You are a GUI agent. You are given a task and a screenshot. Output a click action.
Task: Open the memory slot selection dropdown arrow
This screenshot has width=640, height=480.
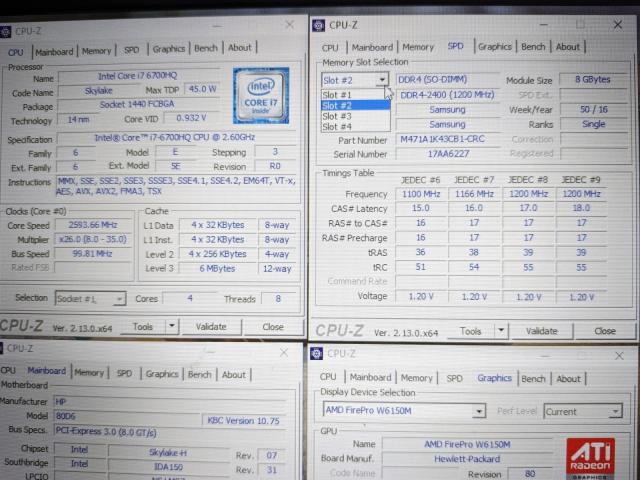click(x=382, y=79)
